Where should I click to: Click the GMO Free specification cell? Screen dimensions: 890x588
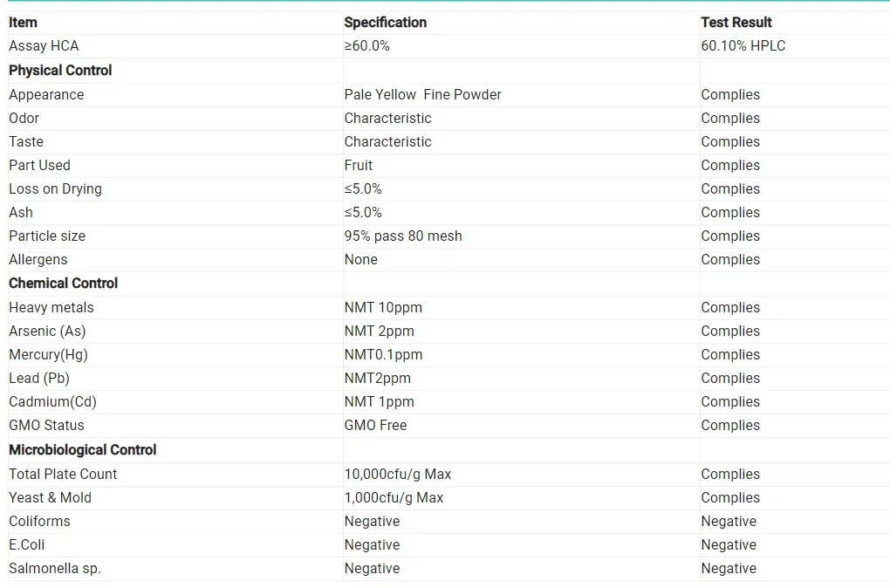click(375, 426)
